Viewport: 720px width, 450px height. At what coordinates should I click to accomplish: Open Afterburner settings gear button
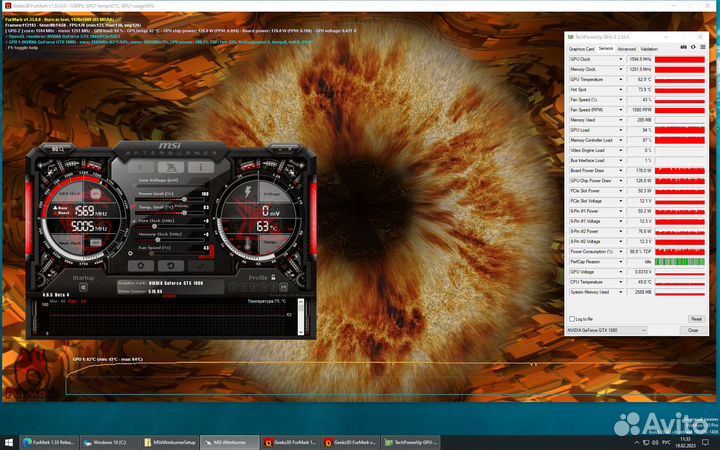(141, 265)
